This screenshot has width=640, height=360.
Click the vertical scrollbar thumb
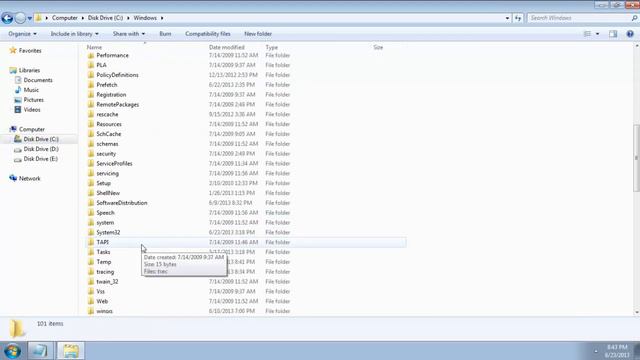636,158
